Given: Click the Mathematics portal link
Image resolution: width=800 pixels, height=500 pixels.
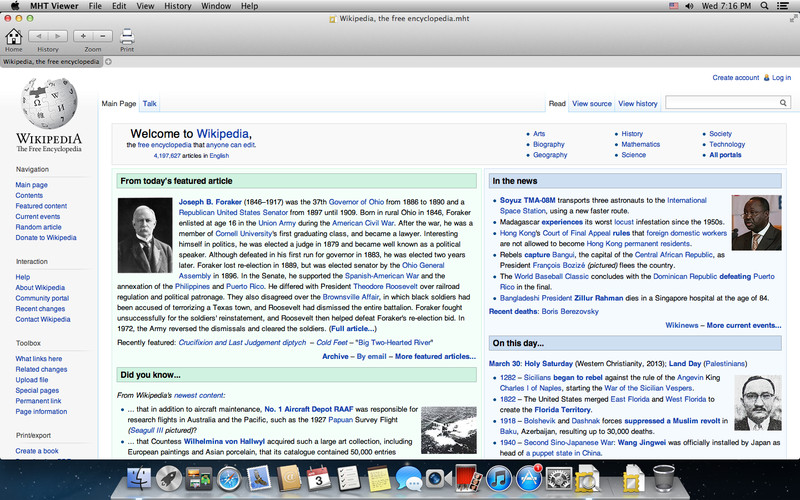Looking at the screenshot, I should 640,144.
